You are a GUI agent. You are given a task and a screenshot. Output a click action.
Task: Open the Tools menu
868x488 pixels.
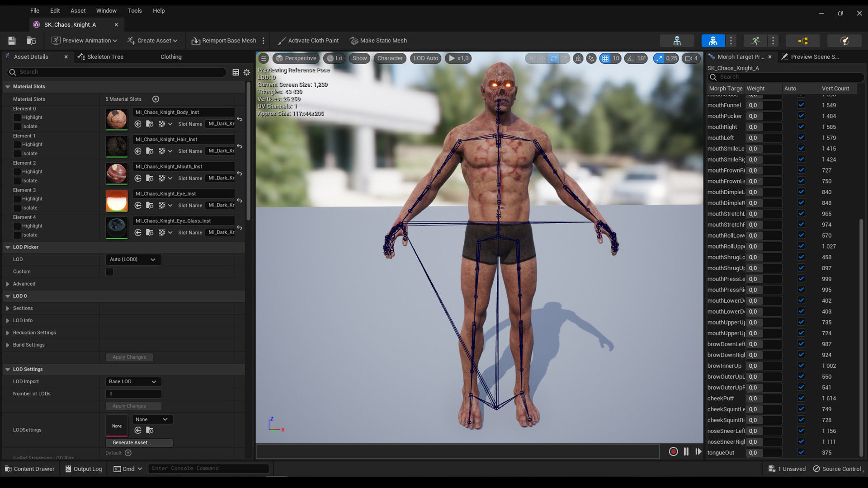tap(134, 10)
